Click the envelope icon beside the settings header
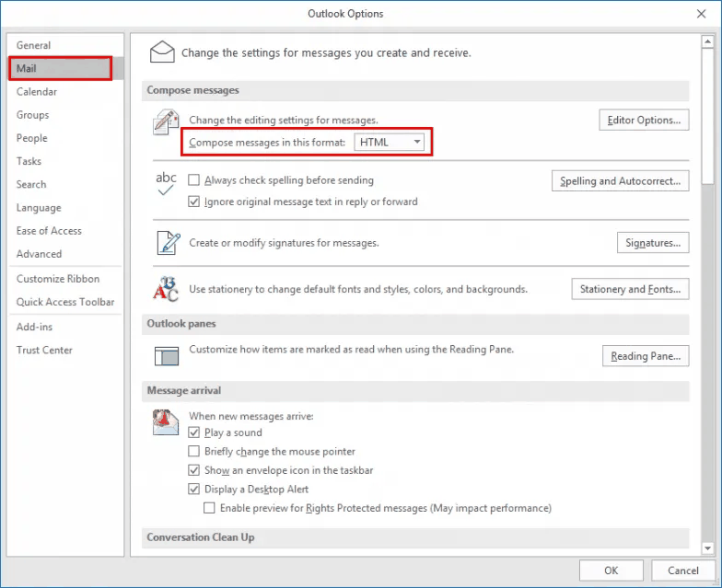 pyautogui.click(x=162, y=52)
